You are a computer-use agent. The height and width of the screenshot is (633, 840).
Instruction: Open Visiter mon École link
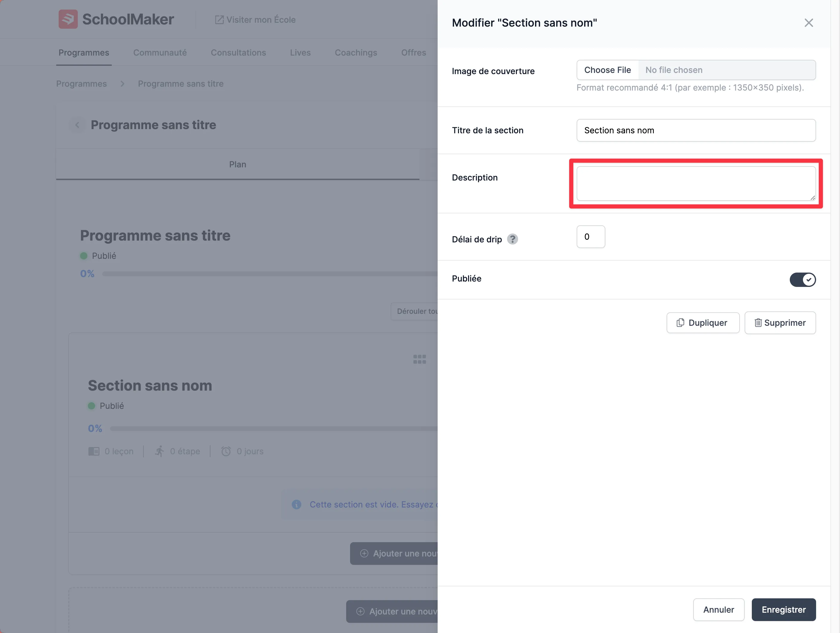click(x=255, y=20)
